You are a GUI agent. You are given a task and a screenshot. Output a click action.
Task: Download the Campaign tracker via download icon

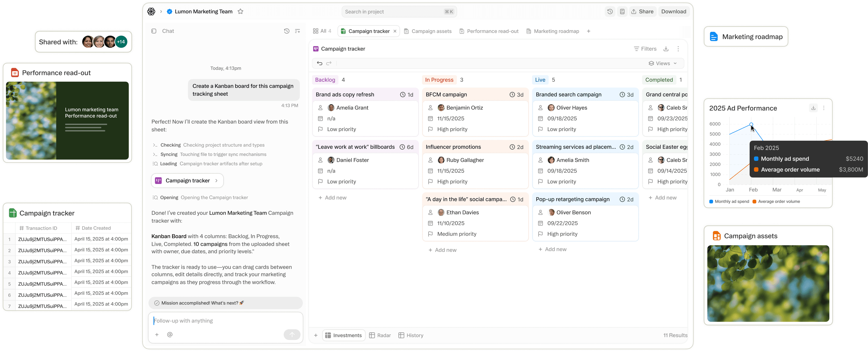(666, 49)
